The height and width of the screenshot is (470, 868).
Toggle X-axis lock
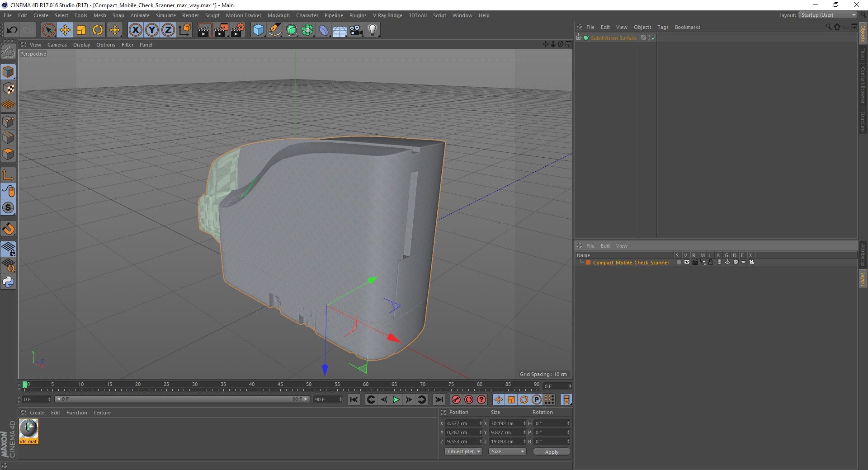tap(135, 30)
